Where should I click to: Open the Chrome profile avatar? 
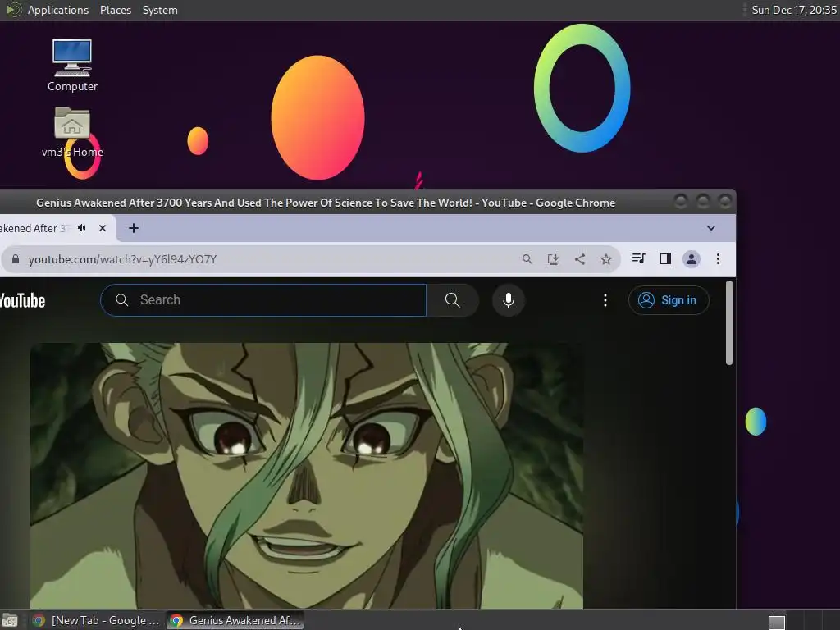692,259
